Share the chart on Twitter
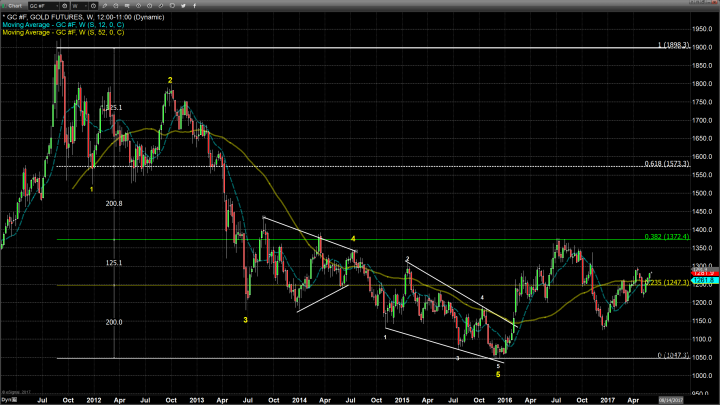Screen dimensions: 720x405 pos(183,6)
